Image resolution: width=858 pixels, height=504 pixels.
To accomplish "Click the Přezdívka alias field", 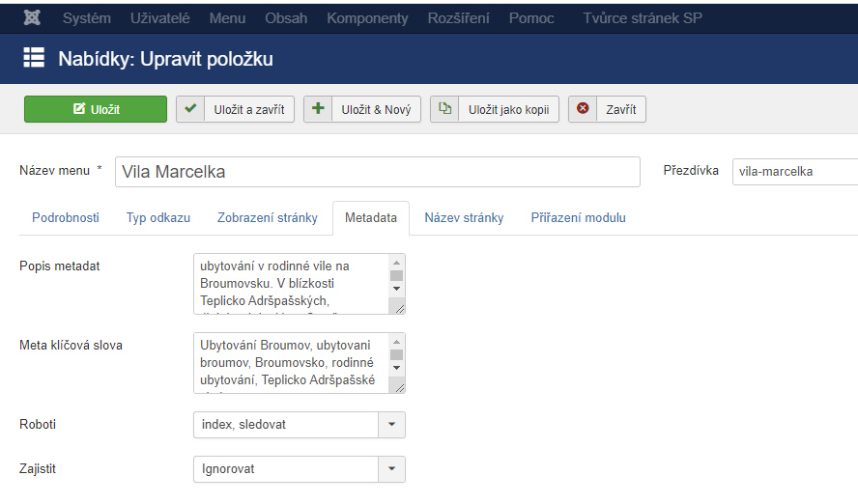I will 794,171.
